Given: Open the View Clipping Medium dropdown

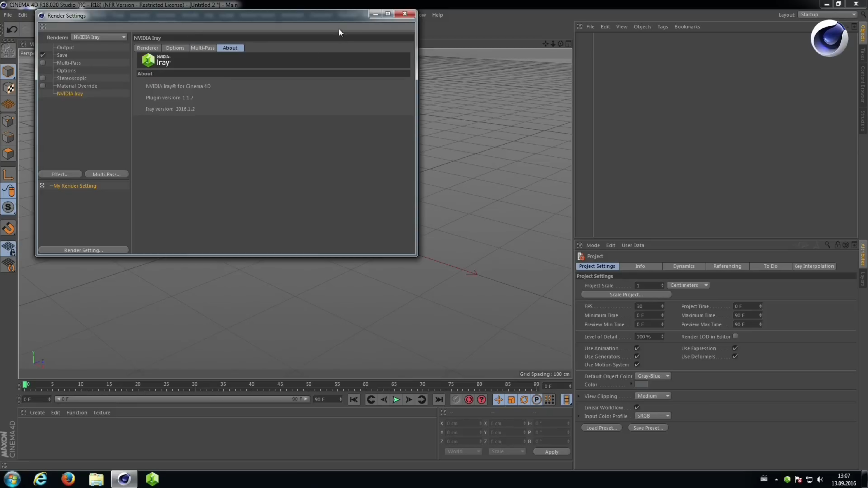Looking at the screenshot, I should (653, 396).
